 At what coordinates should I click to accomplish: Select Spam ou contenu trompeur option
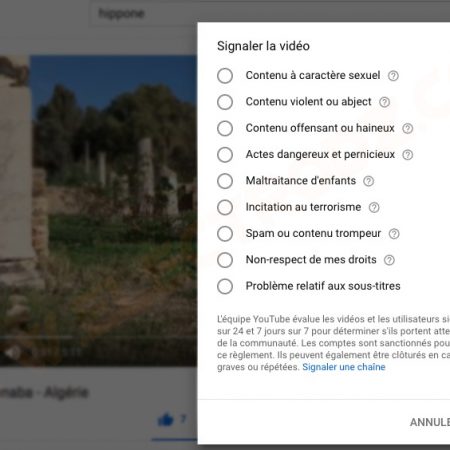[225, 234]
